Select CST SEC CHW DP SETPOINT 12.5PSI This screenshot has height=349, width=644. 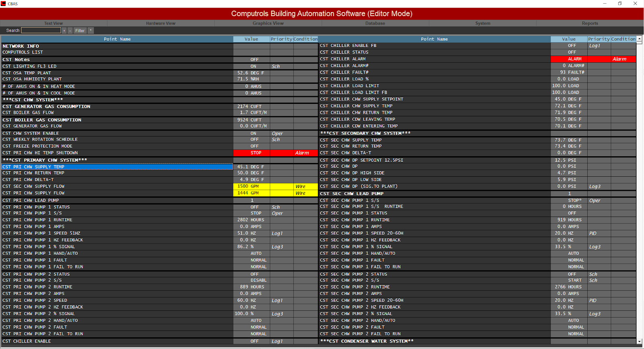434,160
